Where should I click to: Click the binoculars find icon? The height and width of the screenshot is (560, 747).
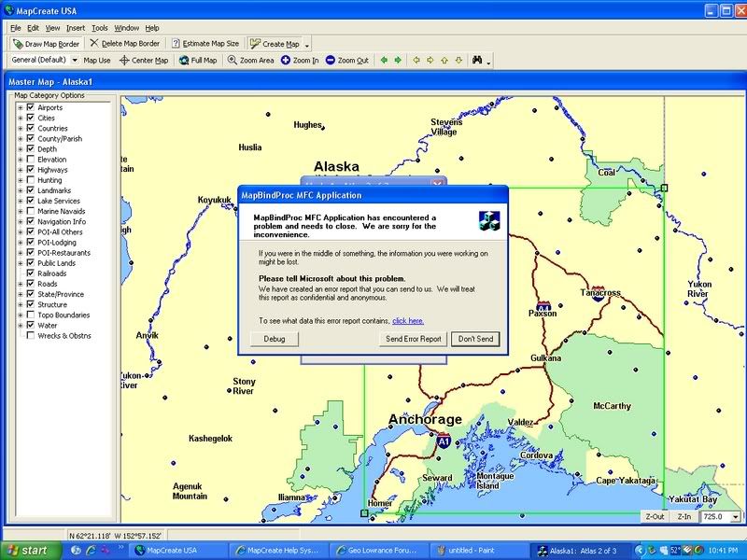pos(477,61)
